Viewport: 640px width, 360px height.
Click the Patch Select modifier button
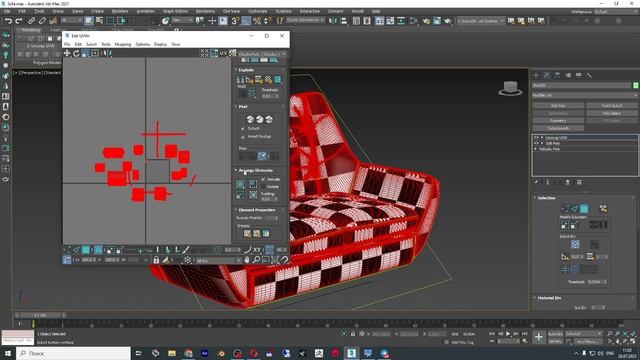click(x=611, y=106)
